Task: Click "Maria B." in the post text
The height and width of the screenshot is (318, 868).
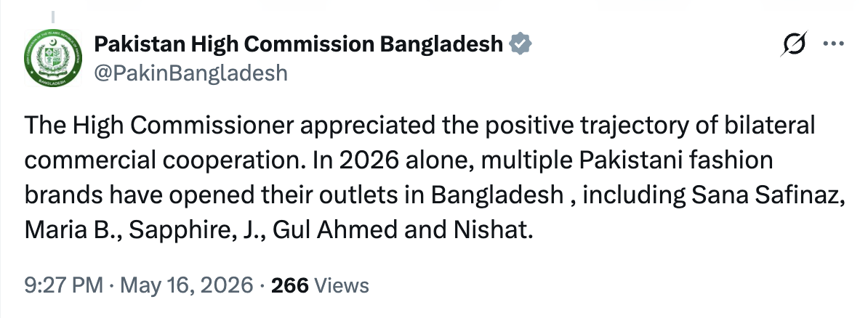Action: (72, 230)
